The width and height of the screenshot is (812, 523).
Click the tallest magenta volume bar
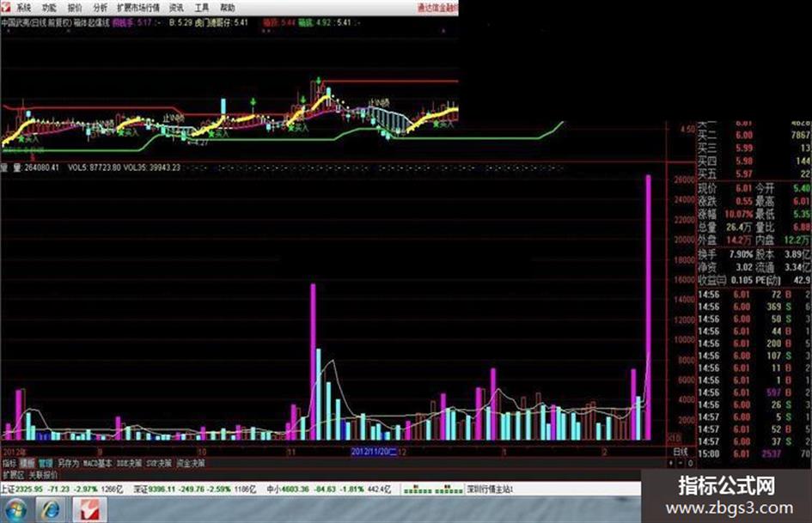coord(648,307)
